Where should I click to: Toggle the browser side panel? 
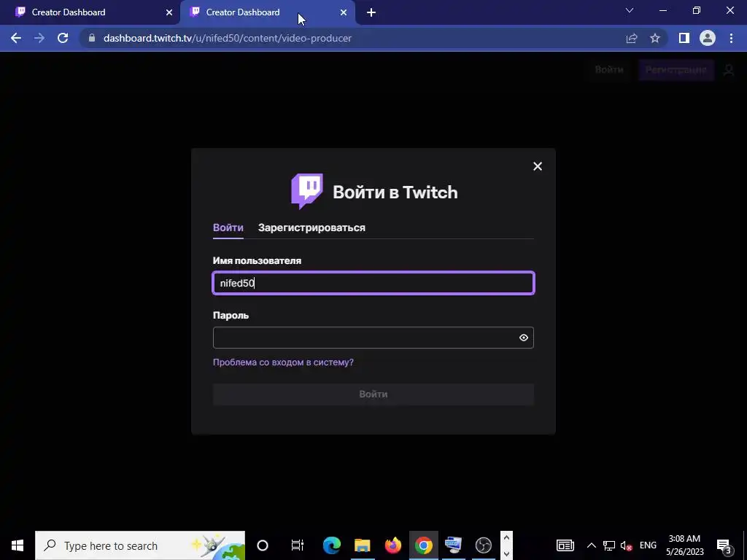click(x=684, y=38)
